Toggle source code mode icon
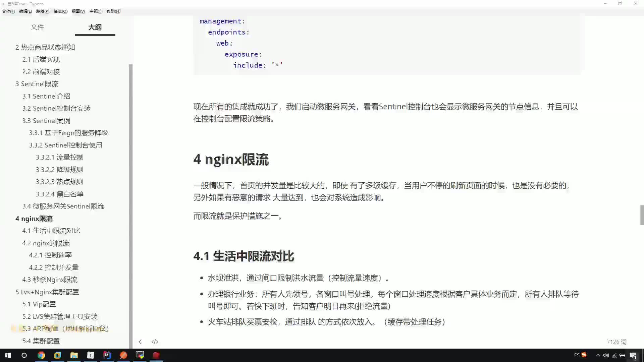Image resolution: width=644 pixels, height=362 pixels. 155,342
